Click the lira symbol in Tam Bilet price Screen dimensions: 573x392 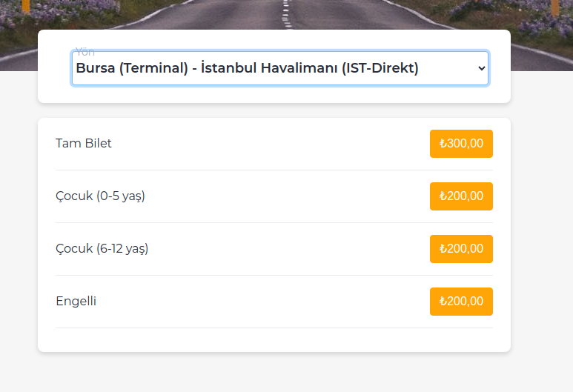[443, 144]
